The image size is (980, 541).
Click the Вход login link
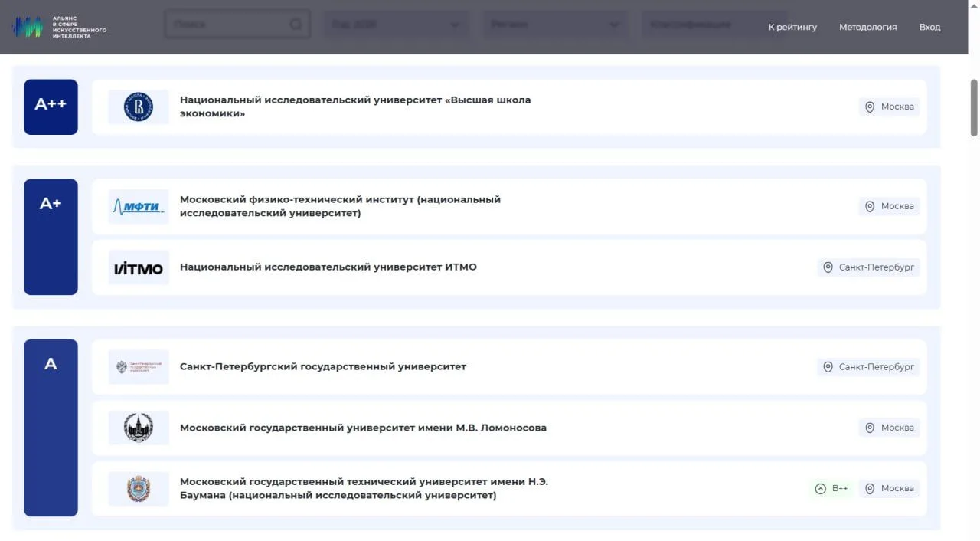(929, 27)
